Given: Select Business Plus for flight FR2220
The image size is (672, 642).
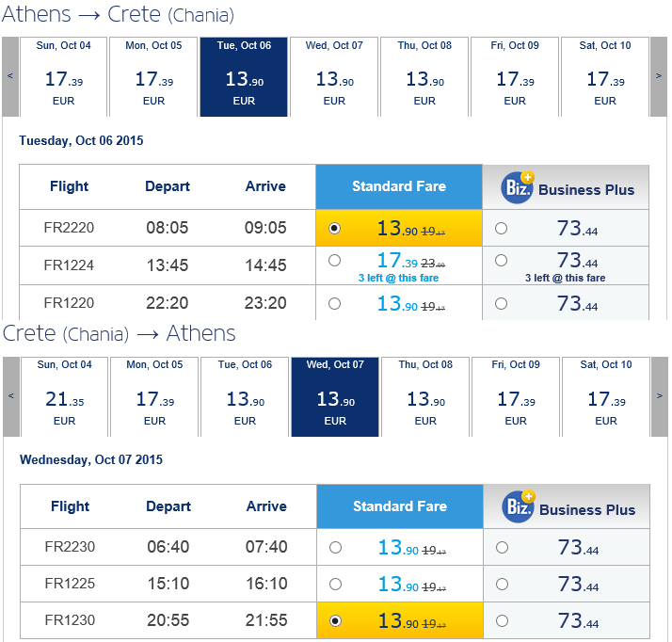Looking at the screenshot, I should tap(501, 228).
